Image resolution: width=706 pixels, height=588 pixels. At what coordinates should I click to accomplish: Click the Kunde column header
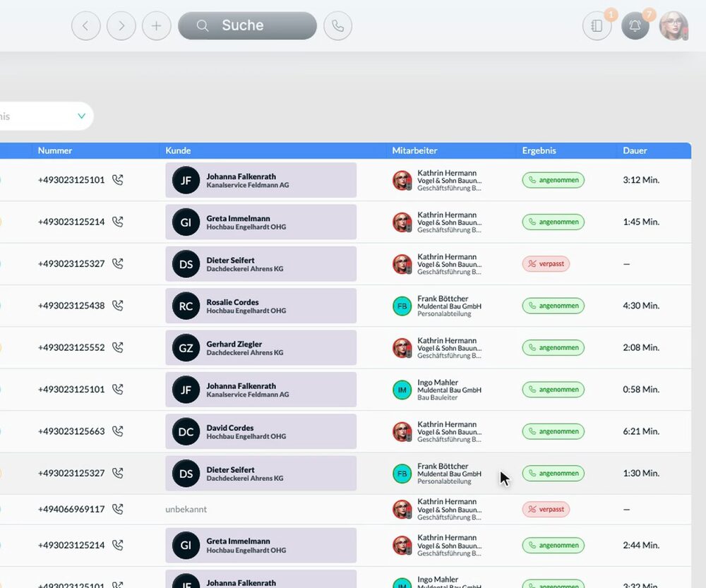tap(178, 151)
